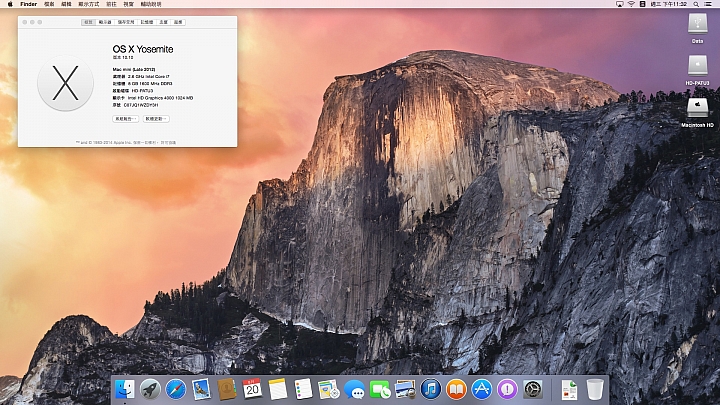Open Trash in the Dock
720x405 pixels.
595,389
